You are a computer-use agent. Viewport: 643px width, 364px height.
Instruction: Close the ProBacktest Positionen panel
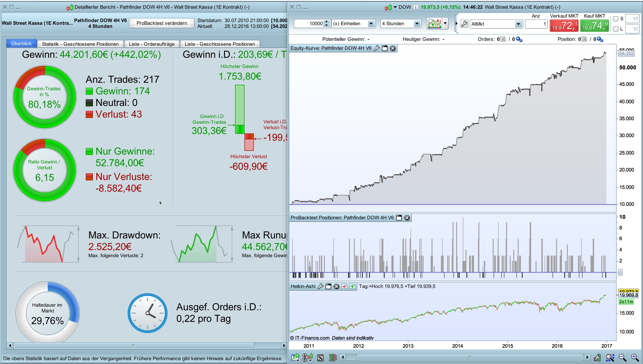(407, 218)
